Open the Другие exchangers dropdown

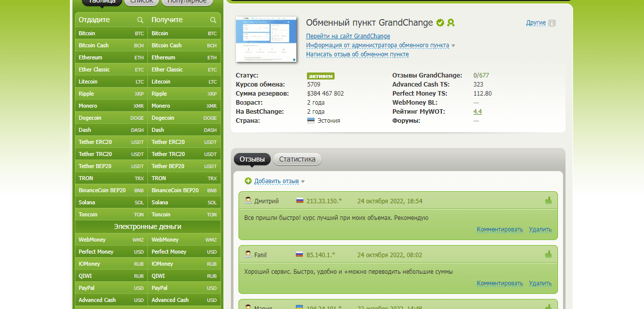tap(536, 23)
